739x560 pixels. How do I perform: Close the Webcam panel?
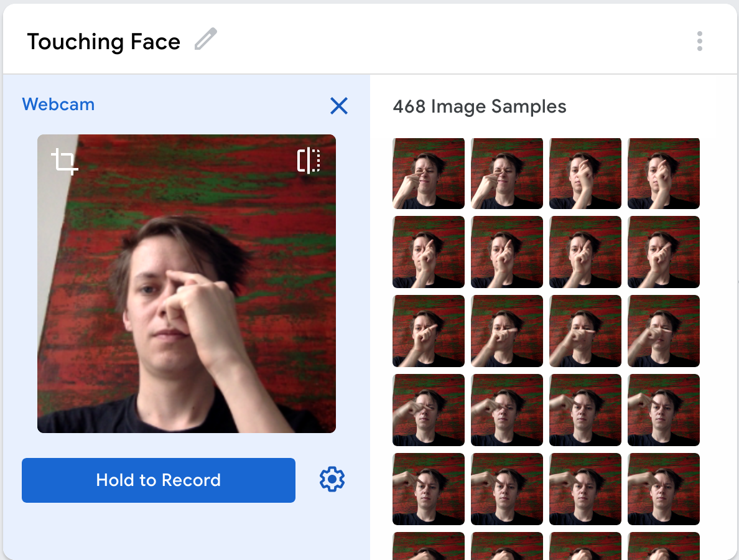(x=339, y=106)
